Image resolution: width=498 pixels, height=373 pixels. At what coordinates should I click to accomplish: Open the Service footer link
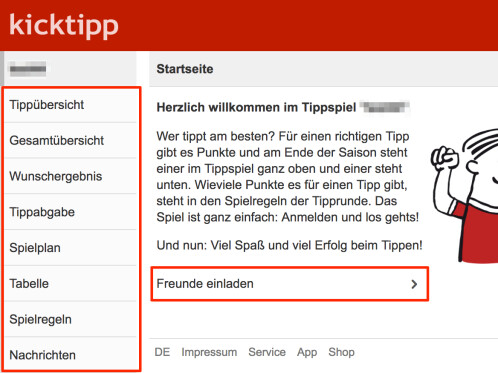click(267, 352)
